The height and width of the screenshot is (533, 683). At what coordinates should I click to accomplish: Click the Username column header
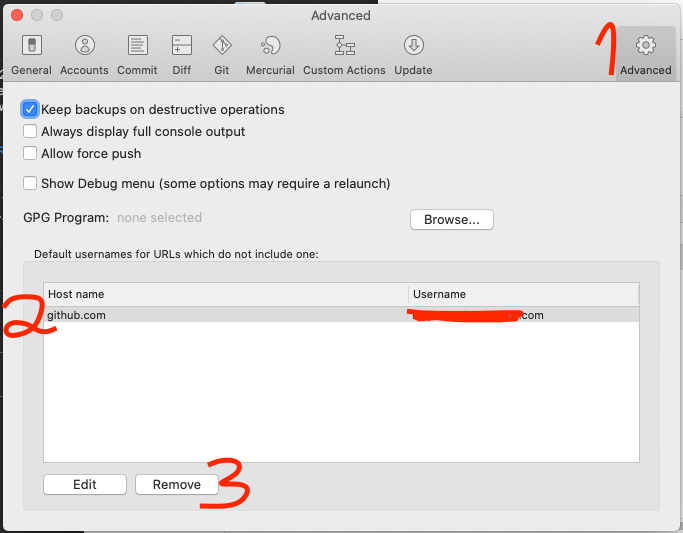(524, 294)
